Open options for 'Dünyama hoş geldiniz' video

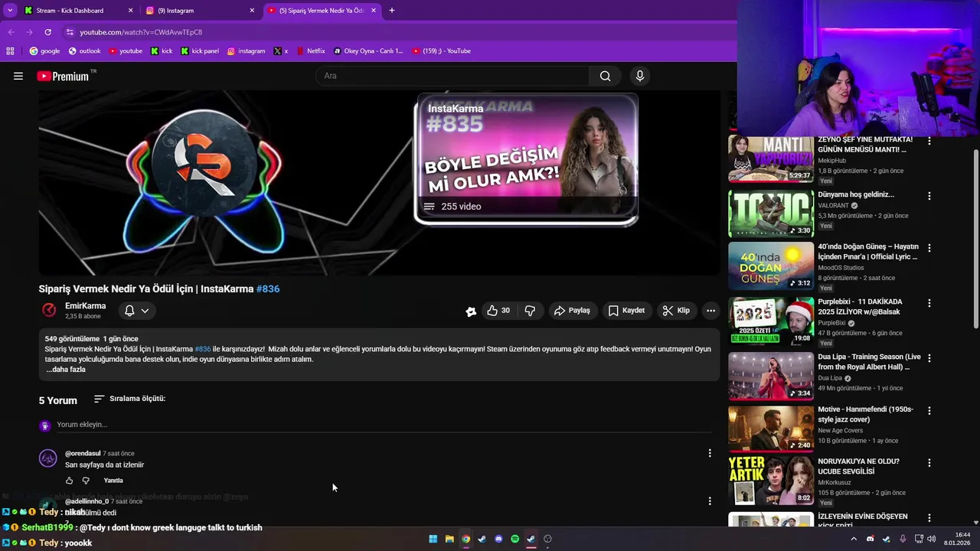pyautogui.click(x=929, y=197)
